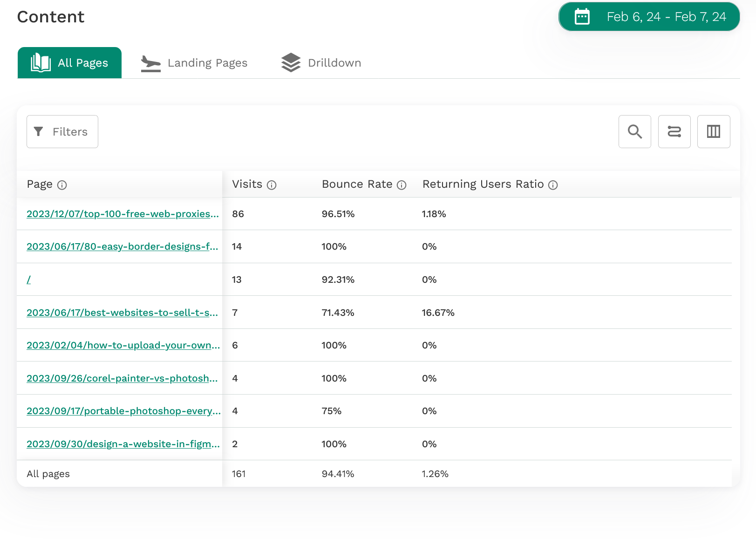
Task: Select the comparison toggle icon
Action: [674, 132]
